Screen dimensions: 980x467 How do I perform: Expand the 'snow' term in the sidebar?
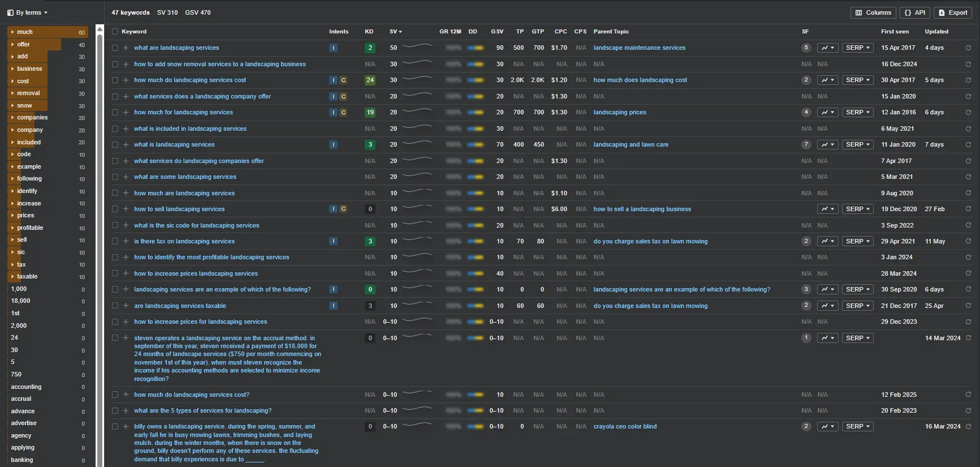pos(12,106)
